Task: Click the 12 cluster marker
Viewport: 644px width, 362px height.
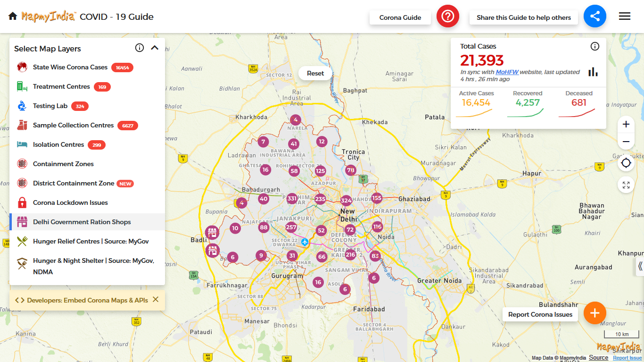Action: pyautogui.click(x=322, y=141)
